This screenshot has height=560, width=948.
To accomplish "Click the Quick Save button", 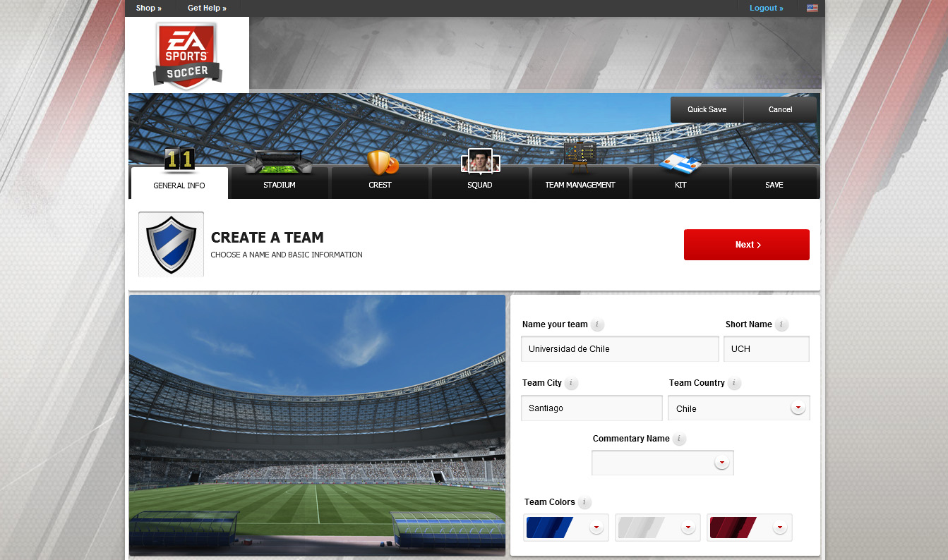I will coord(707,110).
